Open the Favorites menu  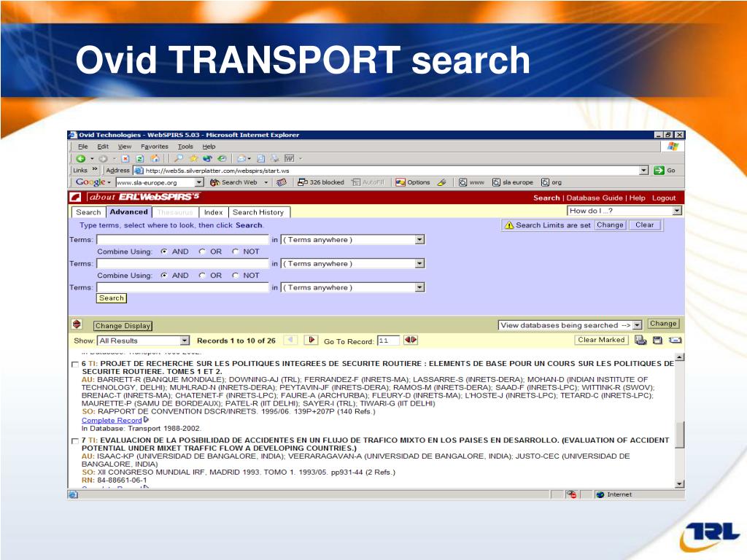point(155,147)
